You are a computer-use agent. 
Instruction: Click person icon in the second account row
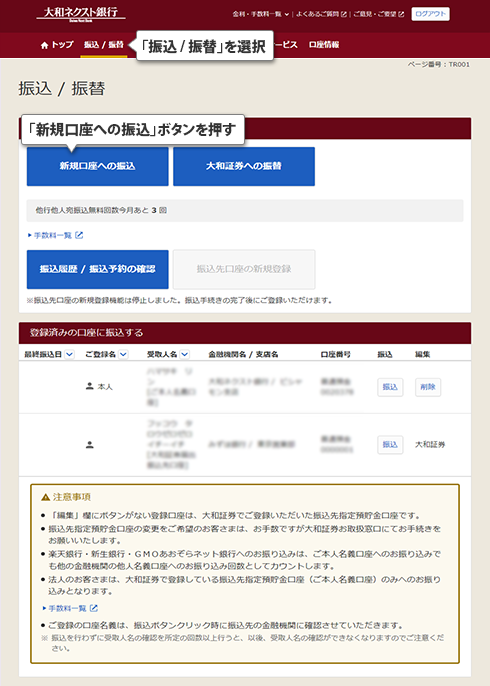pyautogui.click(x=90, y=445)
